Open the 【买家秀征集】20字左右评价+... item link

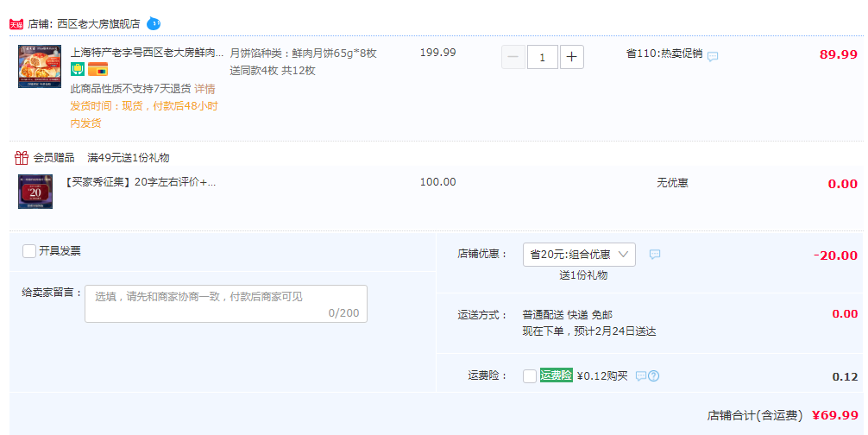point(140,182)
